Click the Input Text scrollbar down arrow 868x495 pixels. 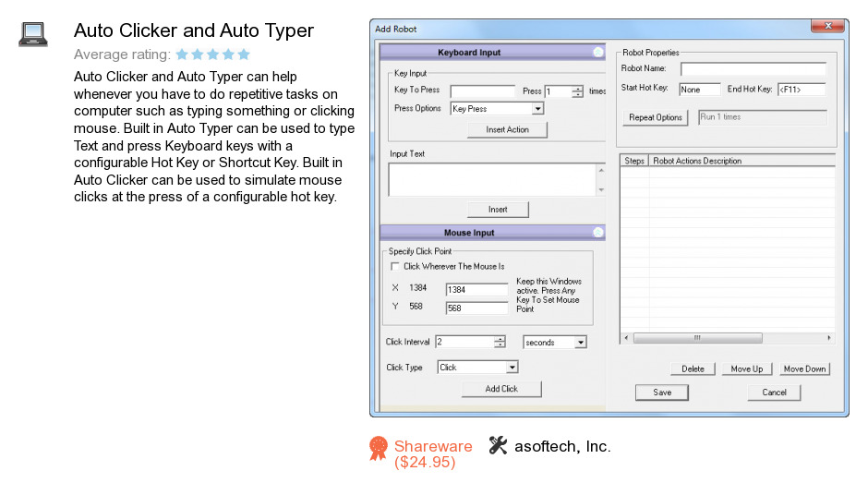(x=601, y=190)
